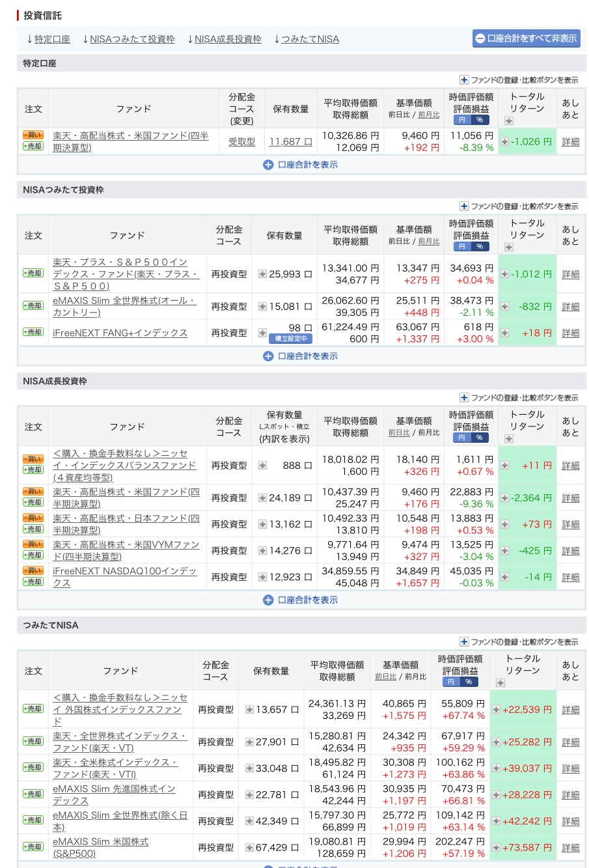Switch NISA成長投資枠 valuation display to 円
589x868 pixels.
pyautogui.click(x=462, y=438)
